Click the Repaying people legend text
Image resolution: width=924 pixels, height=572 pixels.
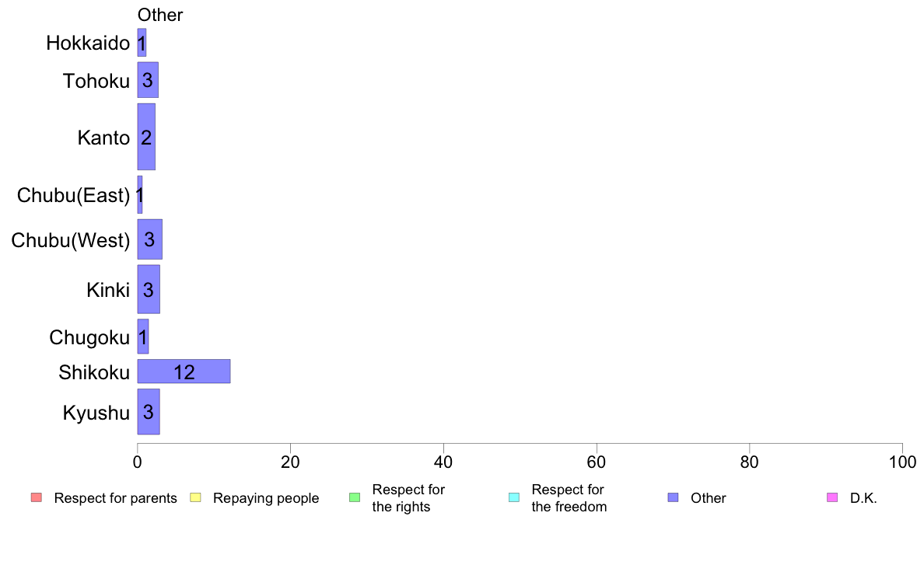click(266, 498)
